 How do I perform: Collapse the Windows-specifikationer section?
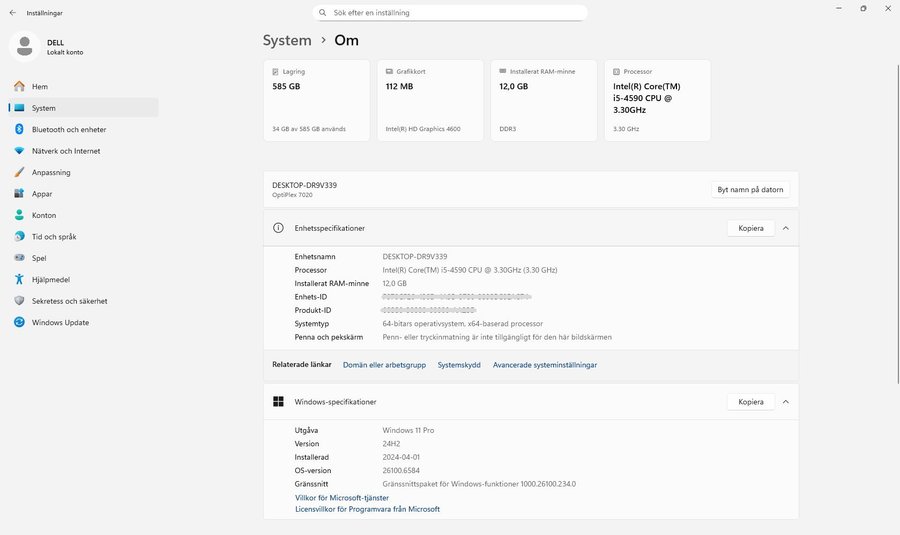point(785,402)
